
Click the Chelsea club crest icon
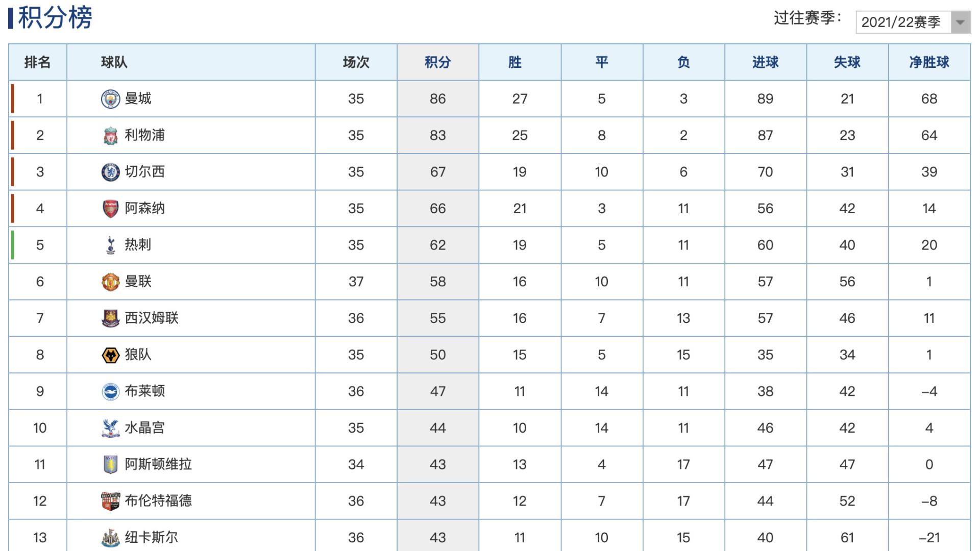110,172
